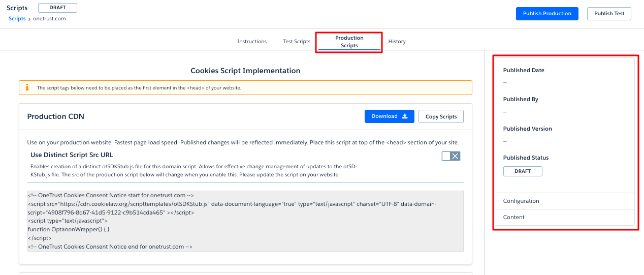The height and width of the screenshot is (275, 644).
Task: Toggle Use Distinct Script Src URL switch
Action: point(450,156)
